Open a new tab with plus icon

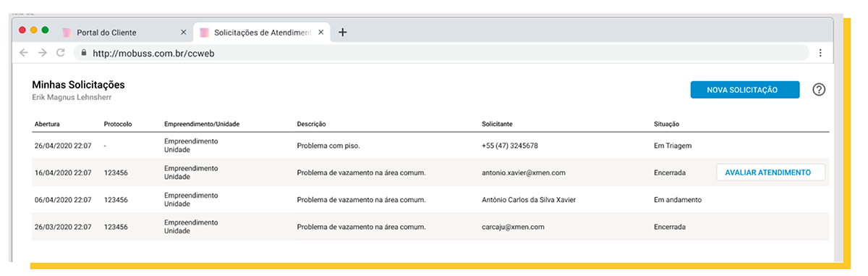[343, 32]
